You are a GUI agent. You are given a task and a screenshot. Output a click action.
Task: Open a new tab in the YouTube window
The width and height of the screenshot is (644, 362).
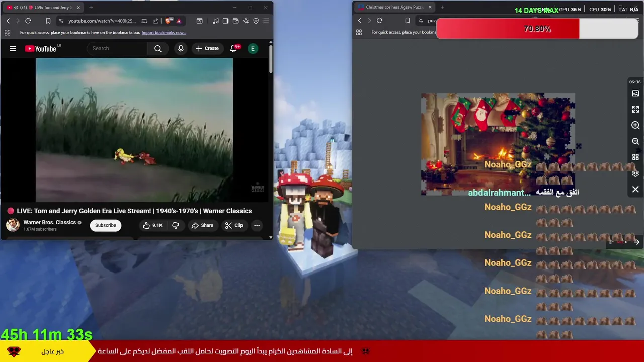(91, 8)
